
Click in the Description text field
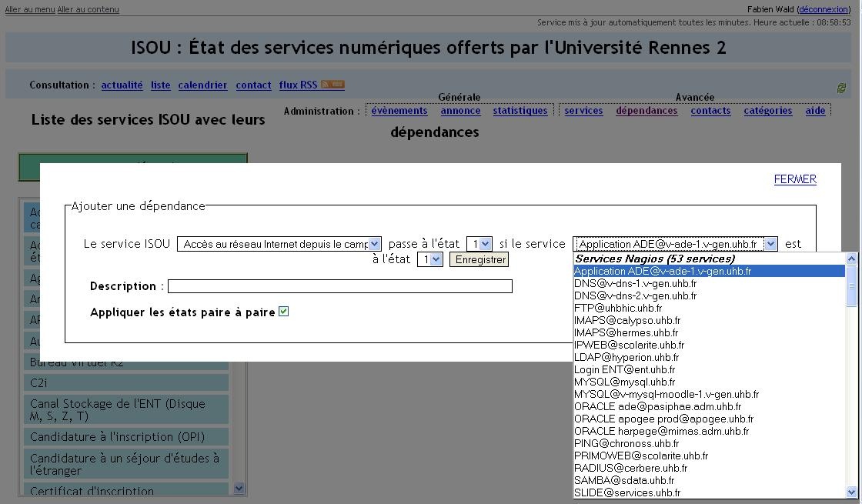pyautogui.click(x=339, y=286)
